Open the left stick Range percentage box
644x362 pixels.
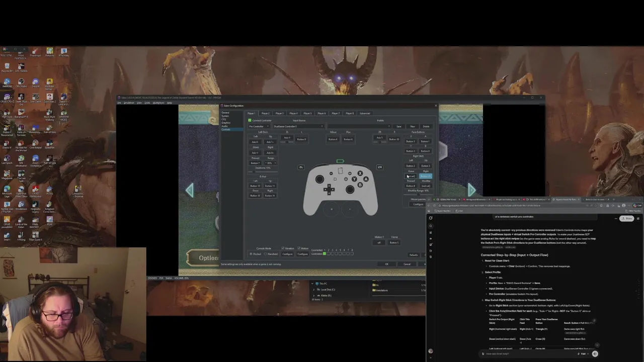pos(270,163)
